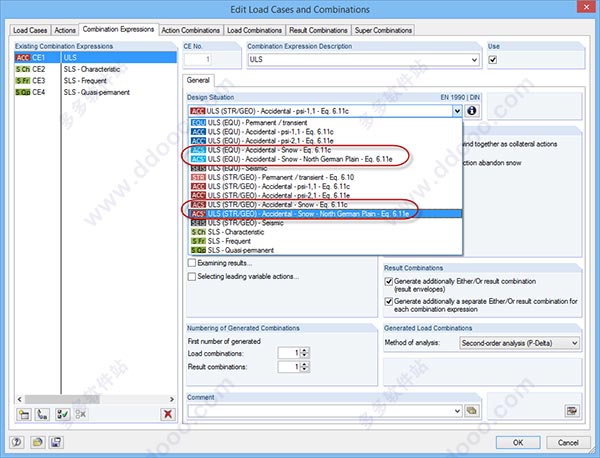Enable Examining results checkbox
The image size is (600, 458).
pos(192,263)
